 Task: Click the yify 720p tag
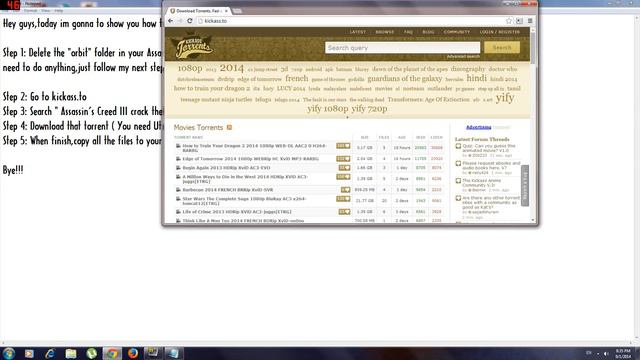pos(369,109)
